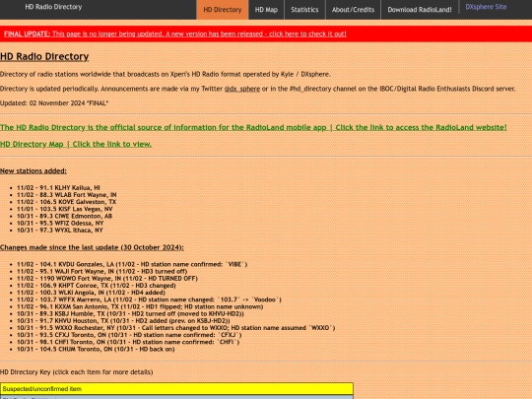Follow the green RadioLand website link
532x399 pixels.
coord(253,127)
